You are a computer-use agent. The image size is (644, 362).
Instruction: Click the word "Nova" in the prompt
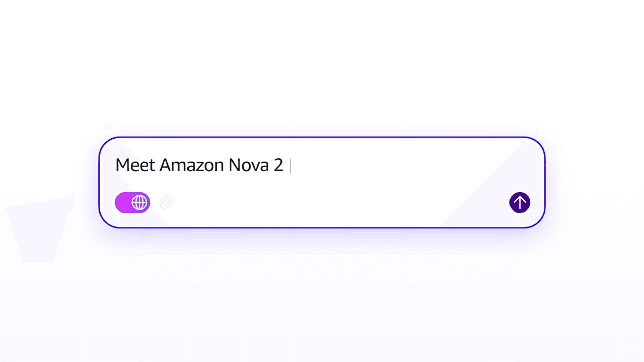249,165
